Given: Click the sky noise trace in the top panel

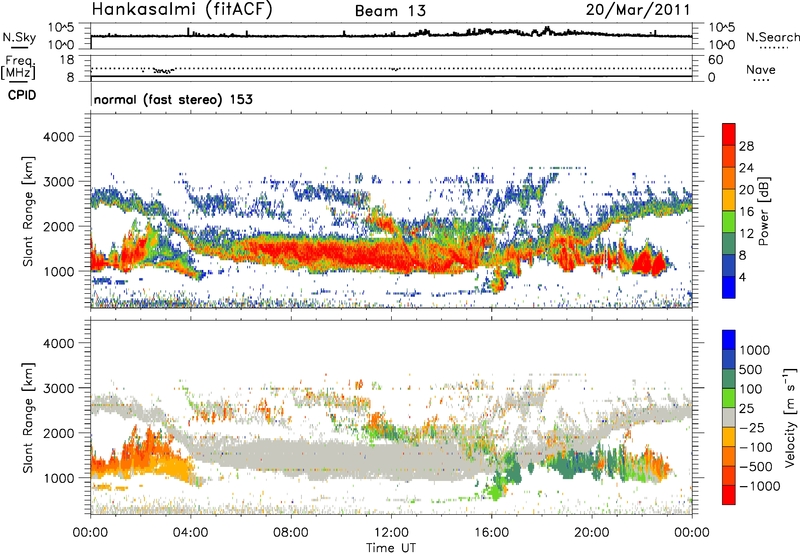Looking at the screenshot, I should coord(391,35).
